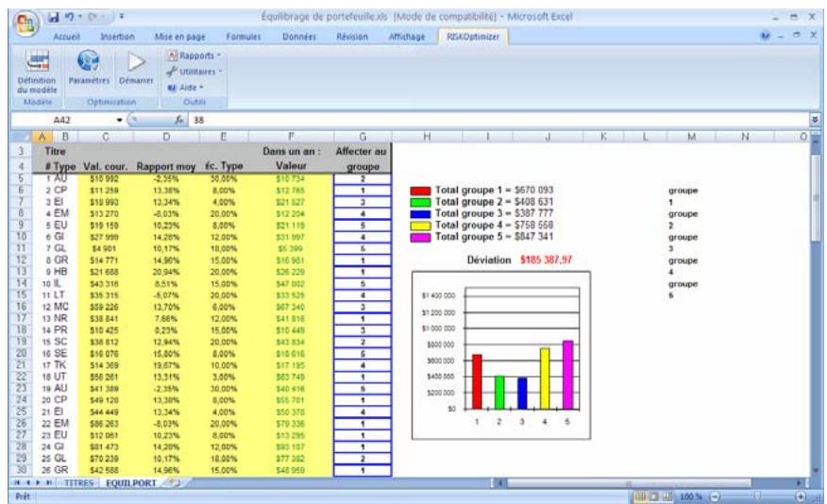
Task: Switch to the Insertion tab
Action: point(117,37)
